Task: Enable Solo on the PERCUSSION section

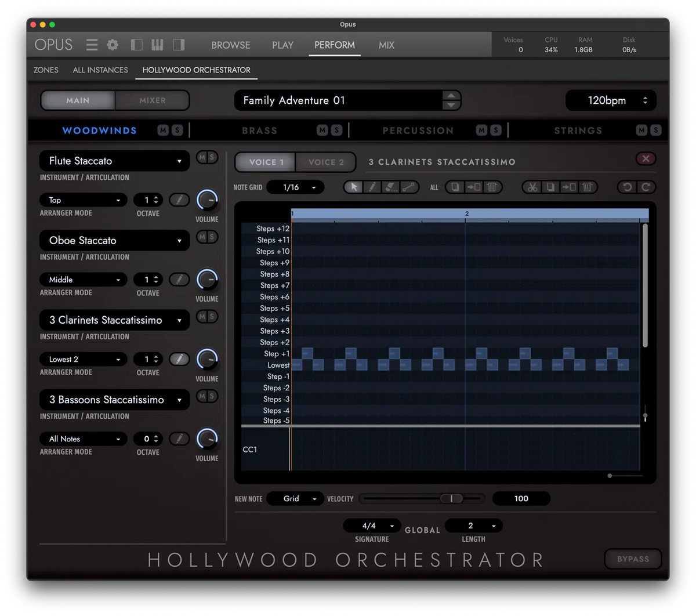Action: point(495,130)
